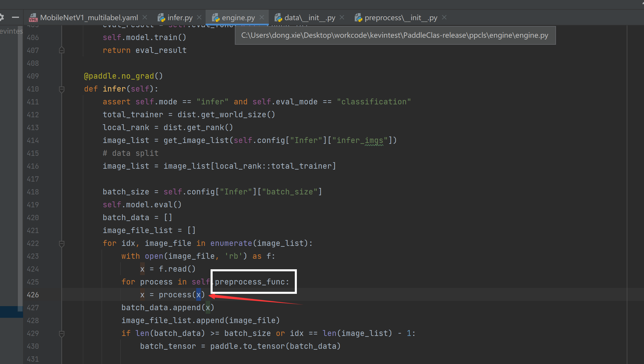The height and width of the screenshot is (364, 644).
Task: Click the YAML file icon on MobileNetV1 tab
Action: [33, 18]
